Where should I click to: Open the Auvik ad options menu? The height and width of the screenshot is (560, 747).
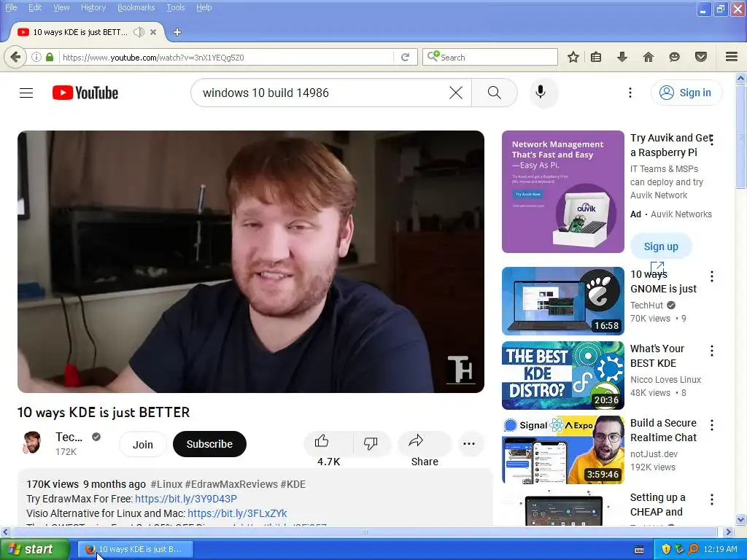712,140
